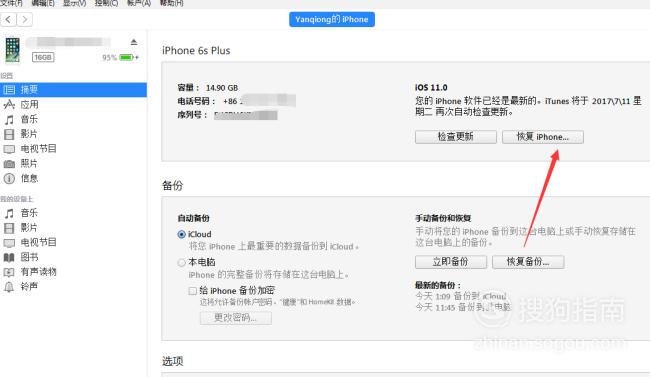Screen dimensions: 650x377
Task: Click the 14.90 GB capacity value
Action: [x=222, y=88]
